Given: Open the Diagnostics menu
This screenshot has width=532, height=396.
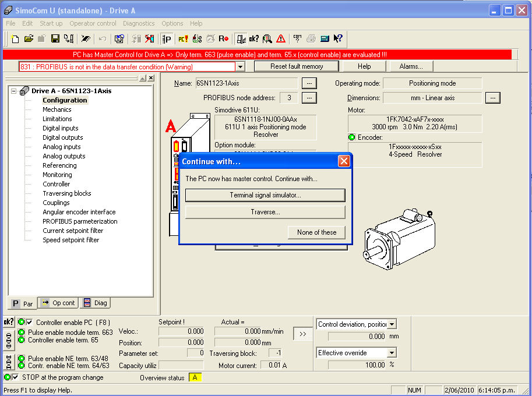Looking at the screenshot, I should (x=139, y=23).
